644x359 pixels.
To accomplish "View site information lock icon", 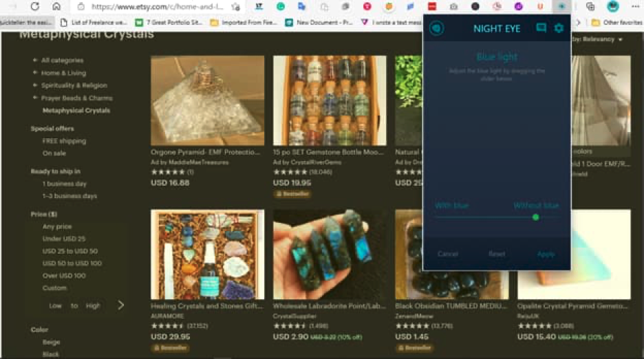I will coord(81,6).
